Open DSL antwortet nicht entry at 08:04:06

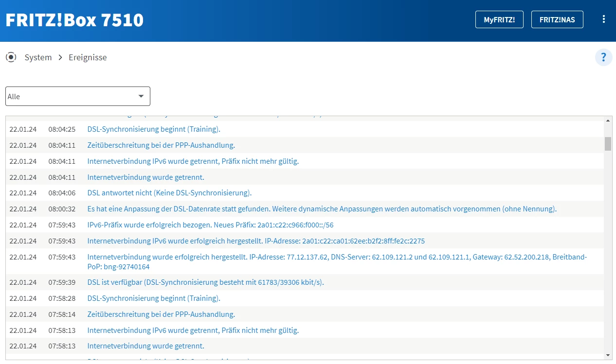coord(169,193)
